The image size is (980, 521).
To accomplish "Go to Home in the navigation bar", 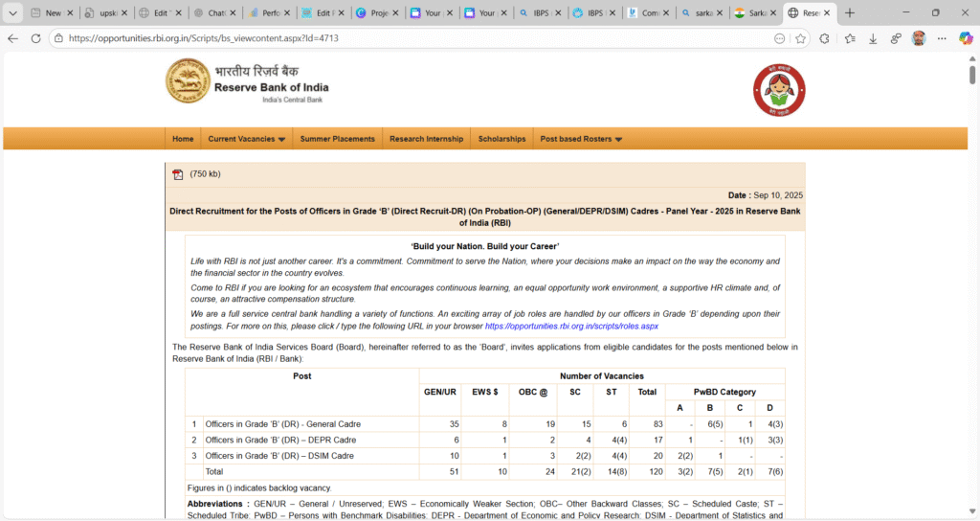I will coord(183,139).
